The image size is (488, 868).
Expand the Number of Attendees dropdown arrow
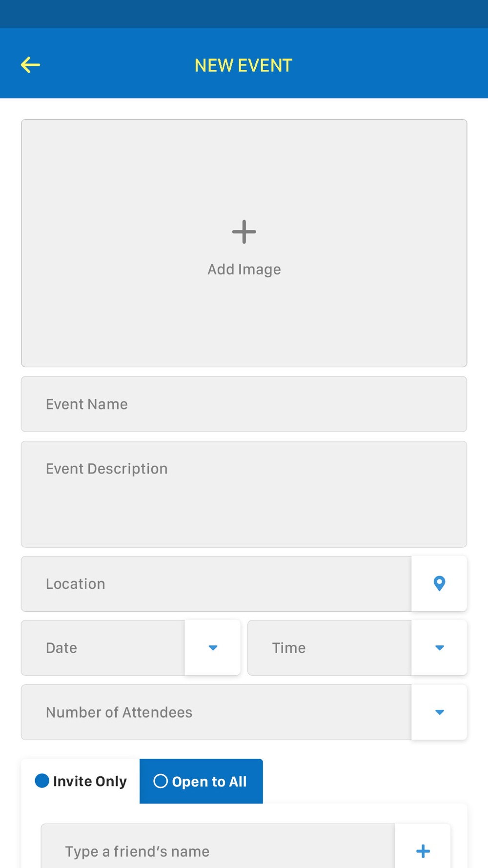[x=439, y=712]
